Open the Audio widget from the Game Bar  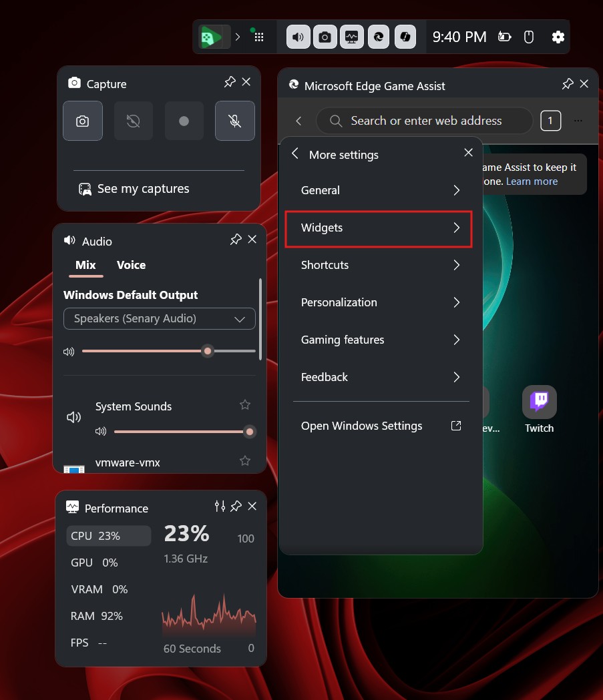click(x=298, y=37)
